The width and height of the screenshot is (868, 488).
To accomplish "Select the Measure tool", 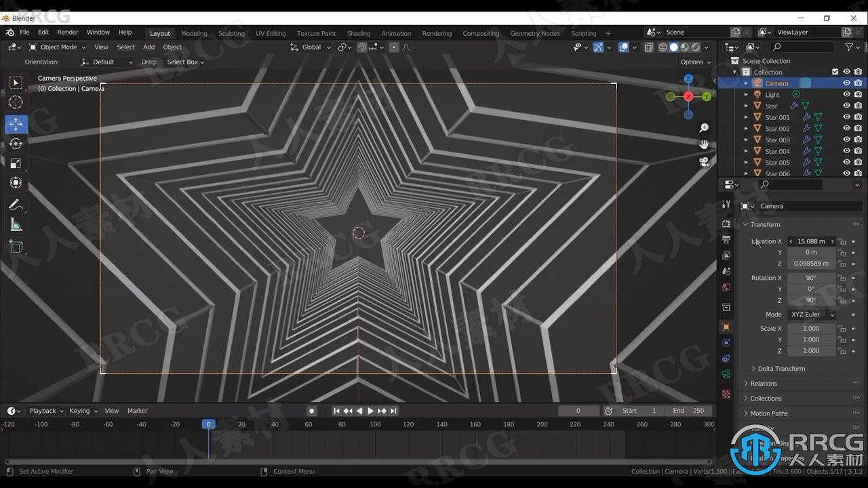I will click(x=16, y=224).
